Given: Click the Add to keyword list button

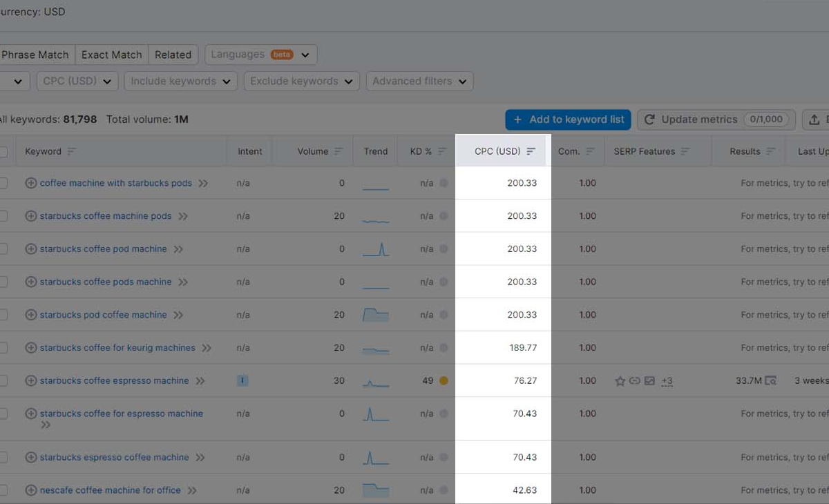Looking at the screenshot, I should pyautogui.click(x=568, y=119).
